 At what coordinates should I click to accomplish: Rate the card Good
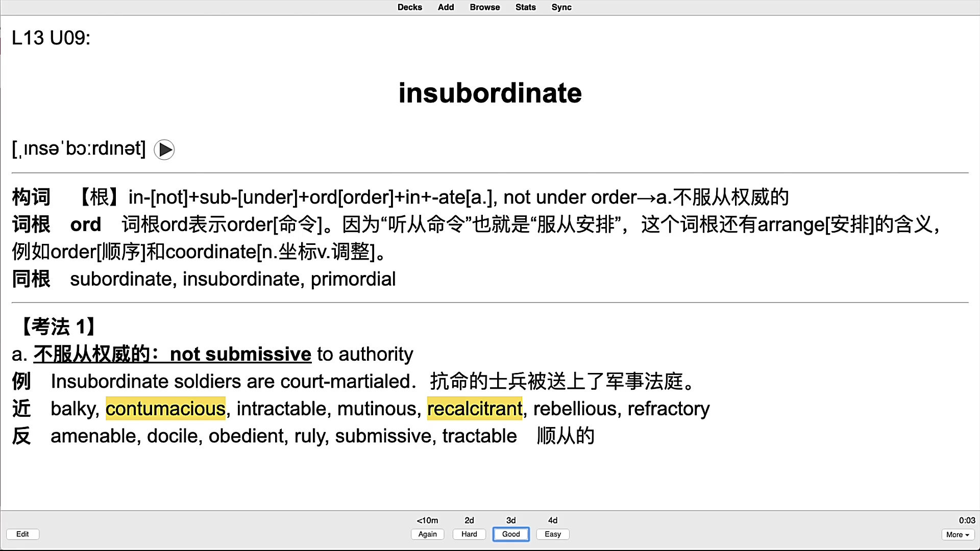pyautogui.click(x=511, y=534)
